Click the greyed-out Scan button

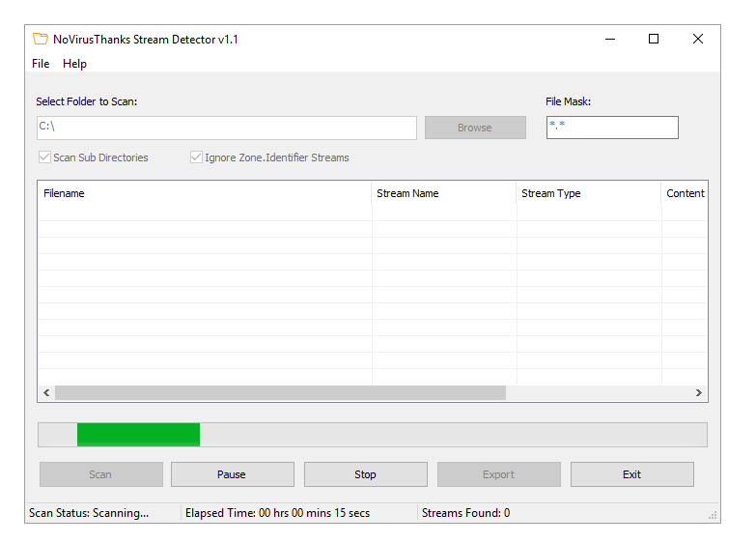pyautogui.click(x=101, y=474)
